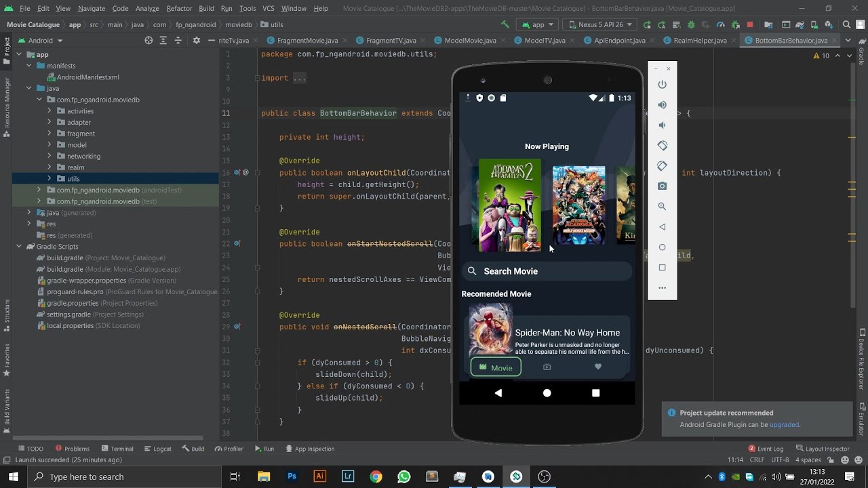
Task: Expand the adapter package folder
Action: click(50, 122)
